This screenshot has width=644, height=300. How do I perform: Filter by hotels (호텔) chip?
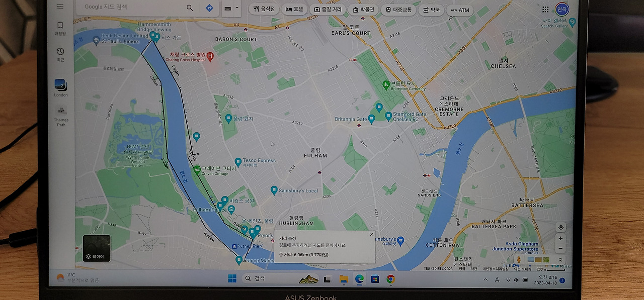click(295, 9)
